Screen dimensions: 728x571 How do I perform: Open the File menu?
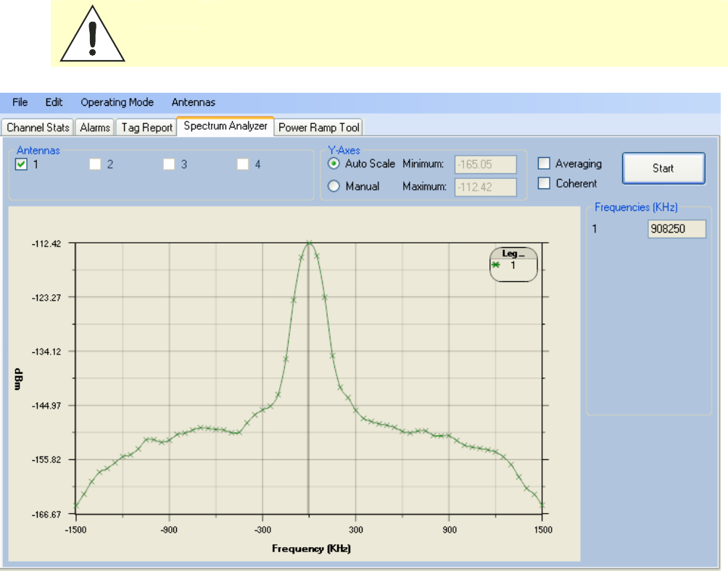tap(20, 102)
